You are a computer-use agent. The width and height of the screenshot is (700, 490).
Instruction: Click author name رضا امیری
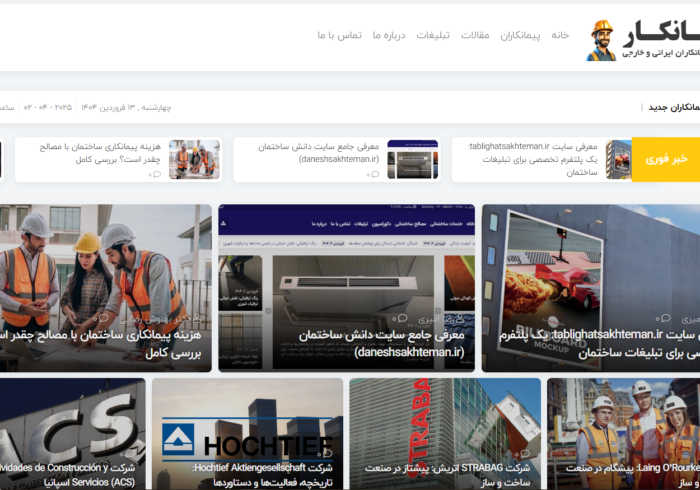click(x=435, y=319)
